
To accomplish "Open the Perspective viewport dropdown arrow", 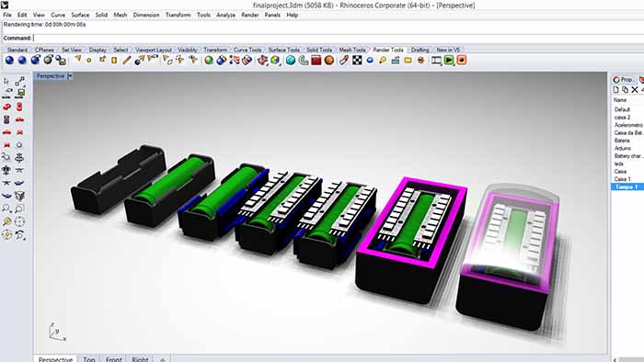I will tap(70, 76).
